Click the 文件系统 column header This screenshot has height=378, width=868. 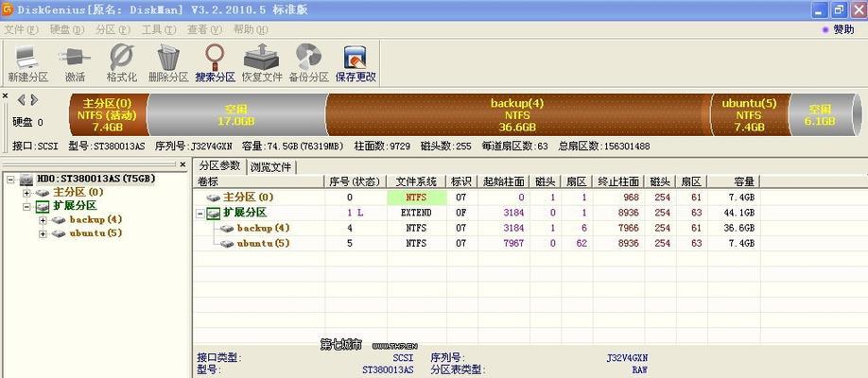[416, 181]
